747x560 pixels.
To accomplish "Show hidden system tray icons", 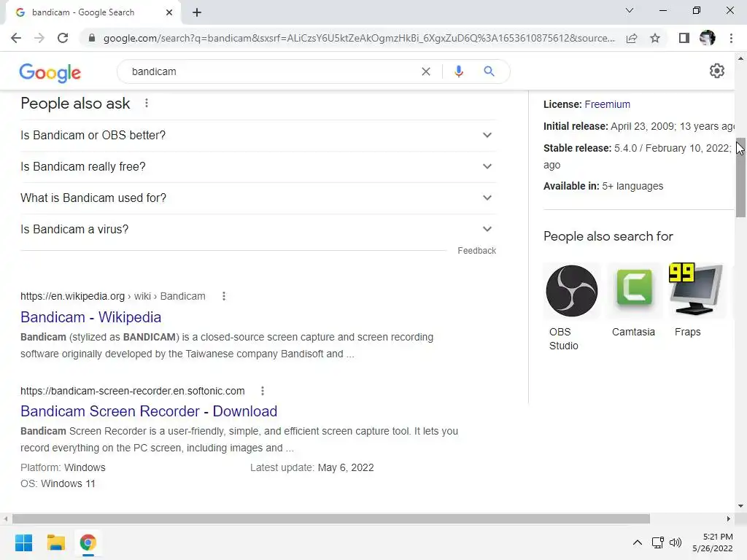I will (x=638, y=542).
